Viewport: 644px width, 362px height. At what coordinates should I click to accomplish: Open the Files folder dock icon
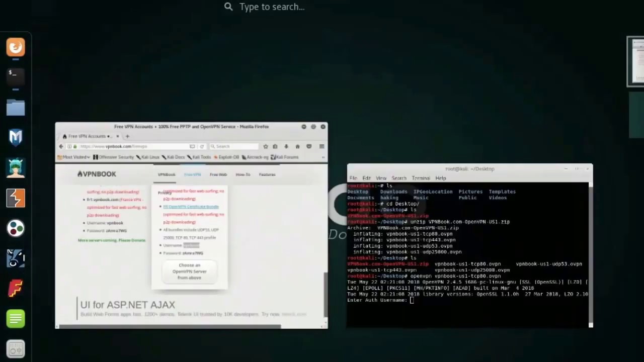tap(16, 108)
